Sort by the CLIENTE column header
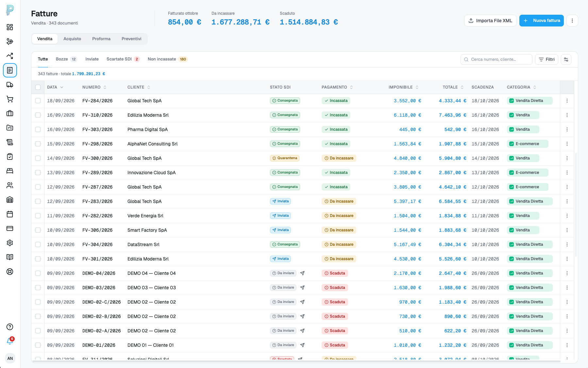The width and height of the screenshot is (588, 368). click(x=139, y=87)
